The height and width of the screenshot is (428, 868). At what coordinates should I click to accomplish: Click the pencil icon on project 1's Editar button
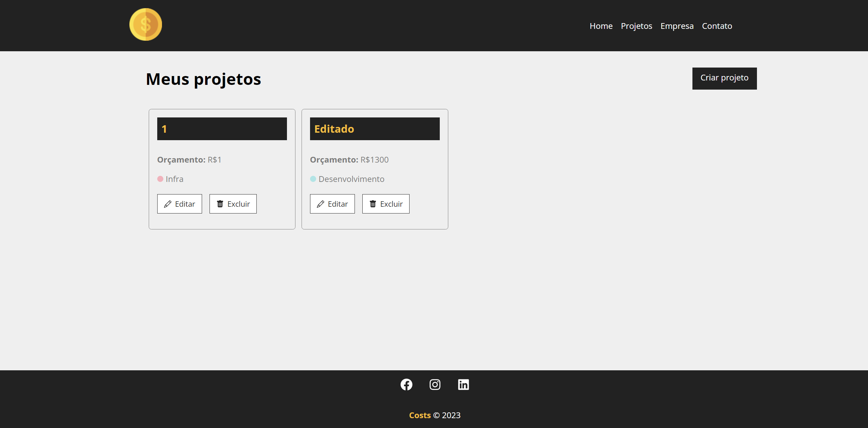coord(167,204)
